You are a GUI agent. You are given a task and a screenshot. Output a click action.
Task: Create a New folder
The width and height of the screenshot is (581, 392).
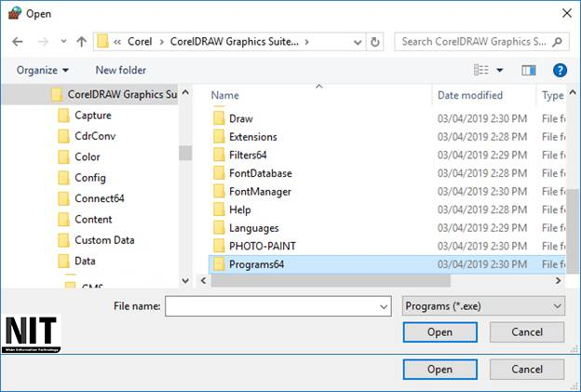point(121,70)
